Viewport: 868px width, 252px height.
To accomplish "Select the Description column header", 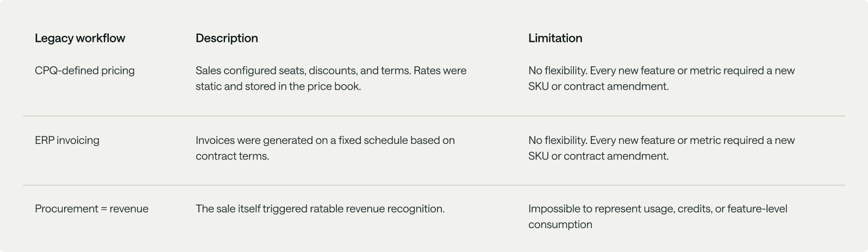I will tap(227, 38).
